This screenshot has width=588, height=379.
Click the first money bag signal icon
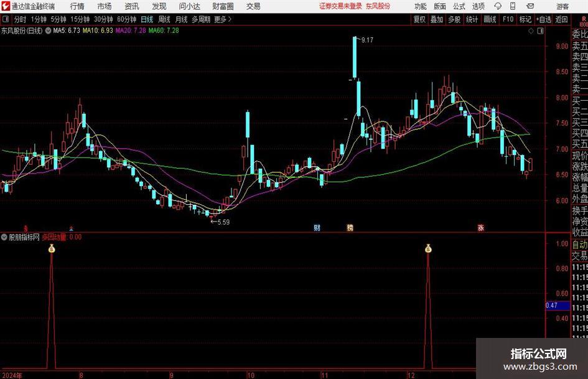[52, 248]
